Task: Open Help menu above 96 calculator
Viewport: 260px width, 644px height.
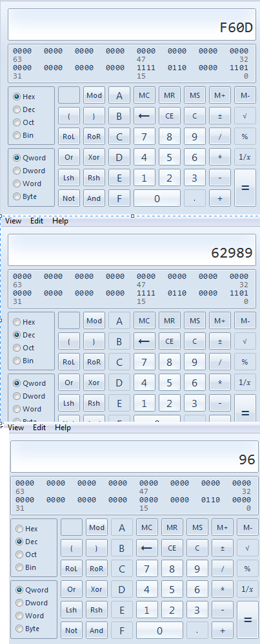Action: [63, 427]
